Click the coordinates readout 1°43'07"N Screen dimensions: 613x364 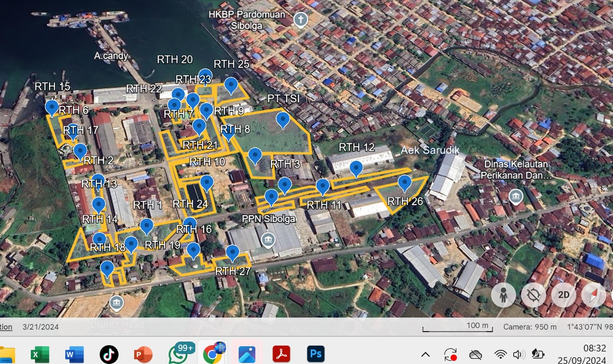point(590,327)
